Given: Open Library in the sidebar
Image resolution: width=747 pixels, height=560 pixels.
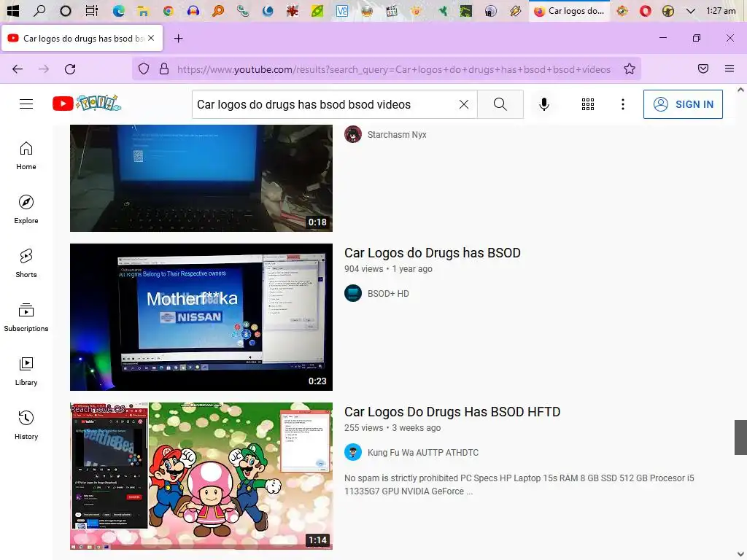Looking at the screenshot, I should 26,371.
